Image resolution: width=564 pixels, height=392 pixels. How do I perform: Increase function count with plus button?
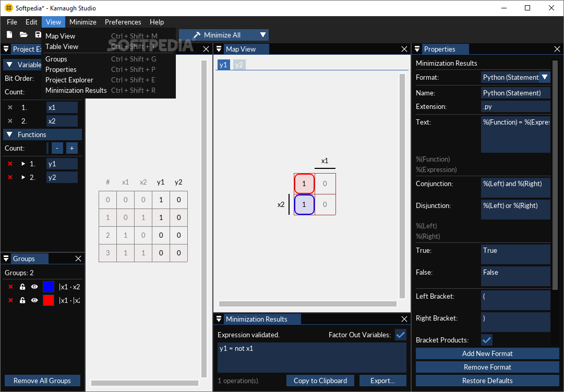tap(72, 149)
